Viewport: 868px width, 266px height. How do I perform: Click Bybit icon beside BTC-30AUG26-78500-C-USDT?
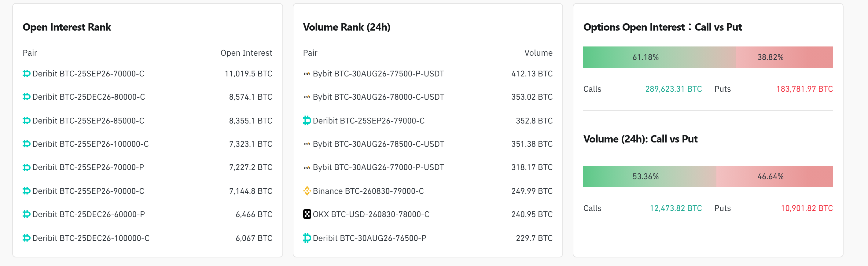click(x=307, y=144)
